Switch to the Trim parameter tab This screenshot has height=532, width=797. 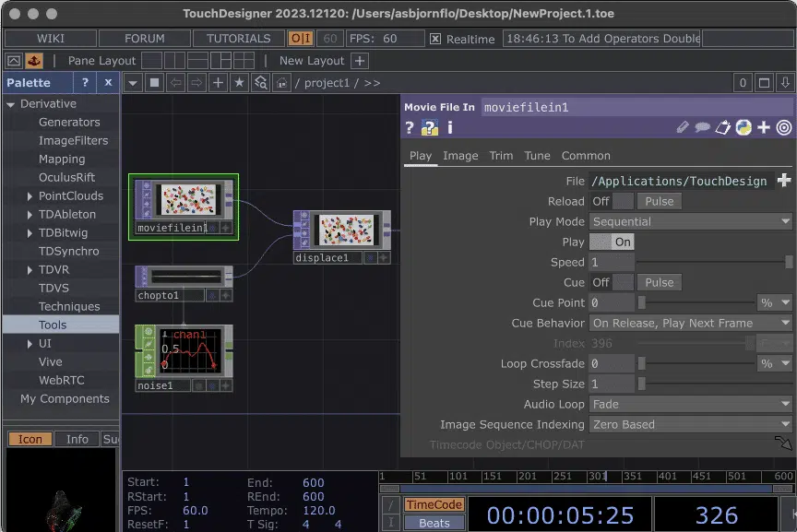pyautogui.click(x=501, y=156)
